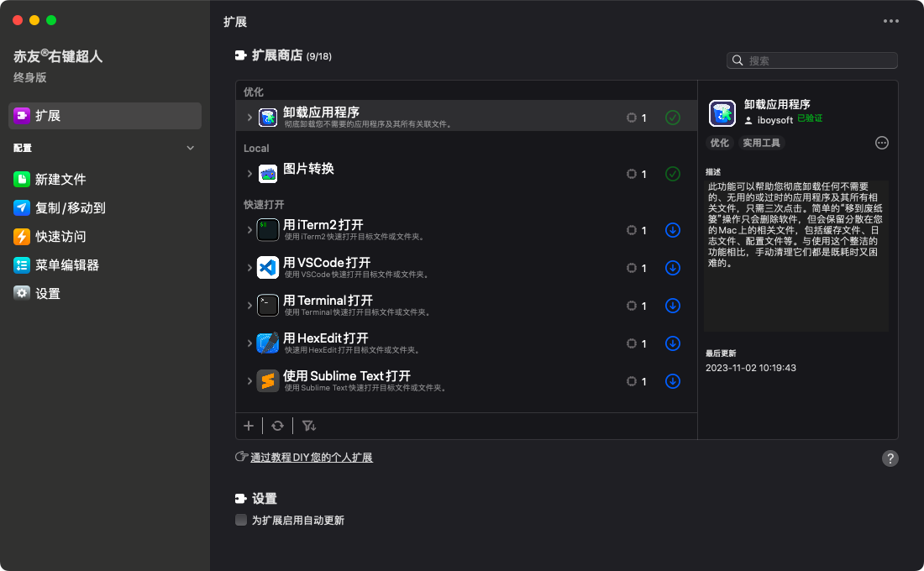This screenshot has height=571, width=924.
Task: Download the 用 HexEdit 打开 extension
Action: tap(672, 343)
